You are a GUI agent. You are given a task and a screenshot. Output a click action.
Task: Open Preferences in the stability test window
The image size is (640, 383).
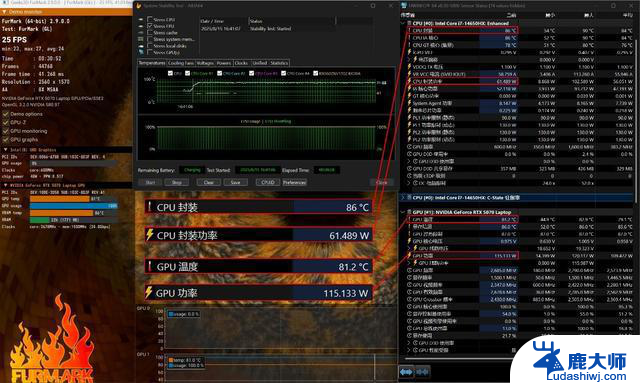click(294, 183)
